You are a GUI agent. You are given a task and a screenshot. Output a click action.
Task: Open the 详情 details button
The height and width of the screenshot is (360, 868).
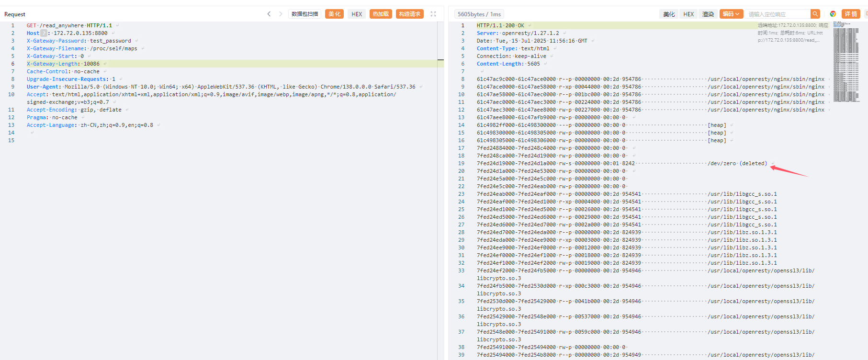[x=851, y=14]
